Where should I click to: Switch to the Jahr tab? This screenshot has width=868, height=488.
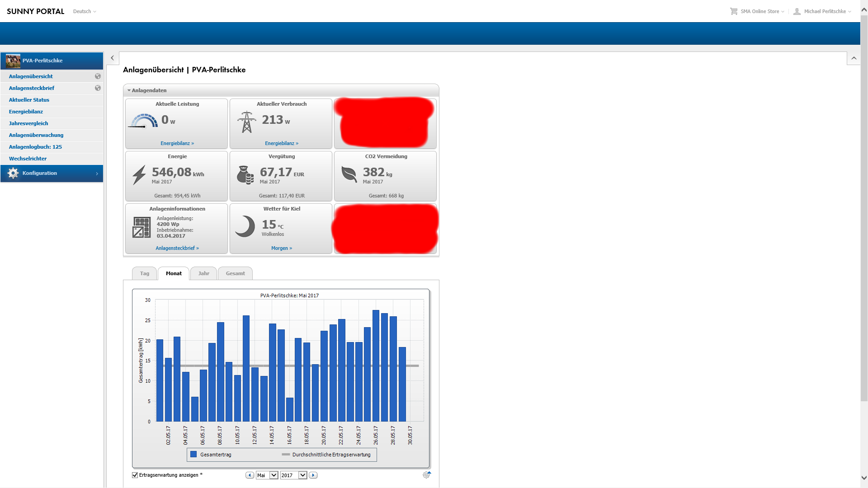pyautogui.click(x=203, y=273)
